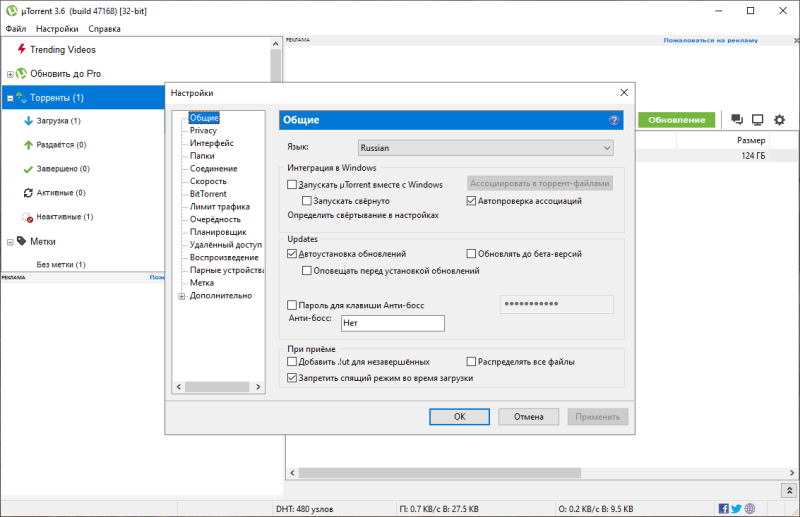The image size is (800, 517).
Task: Select Воспроизведение settings category
Action: [224, 257]
